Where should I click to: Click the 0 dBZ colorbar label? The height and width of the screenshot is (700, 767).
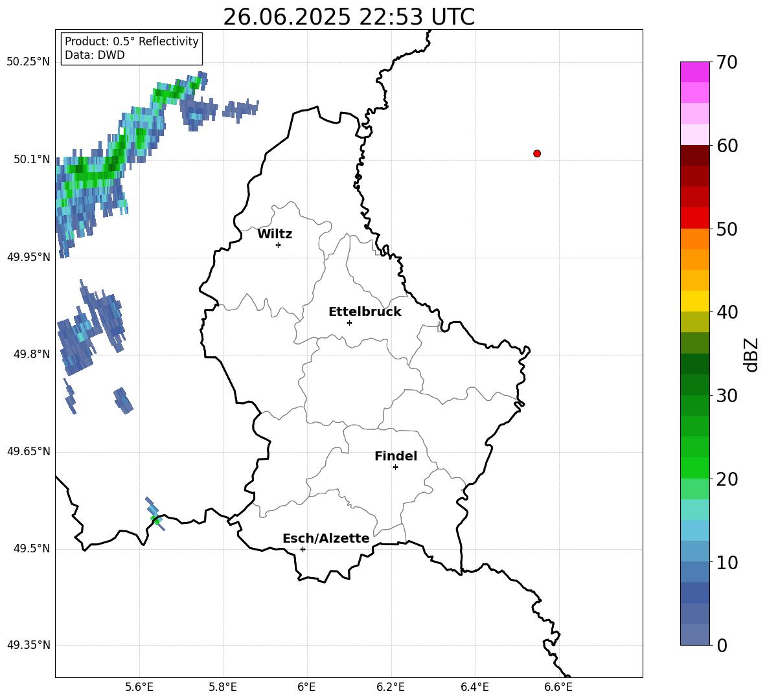pos(722,645)
